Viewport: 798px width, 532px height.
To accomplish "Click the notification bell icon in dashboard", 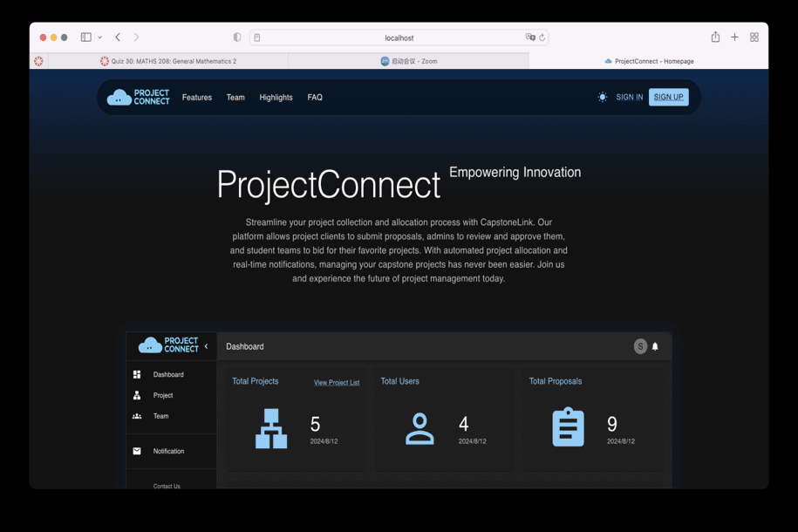I will click(x=655, y=347).
